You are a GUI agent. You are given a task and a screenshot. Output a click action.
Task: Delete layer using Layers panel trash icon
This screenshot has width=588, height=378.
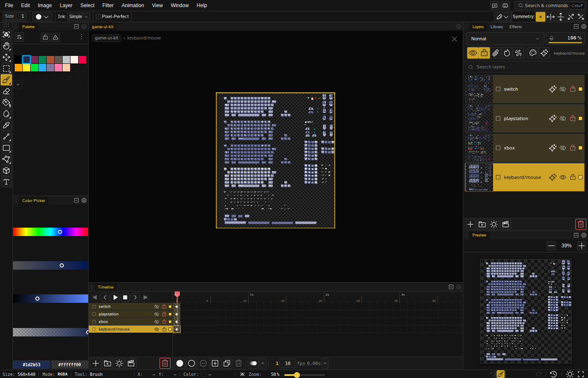580,224
